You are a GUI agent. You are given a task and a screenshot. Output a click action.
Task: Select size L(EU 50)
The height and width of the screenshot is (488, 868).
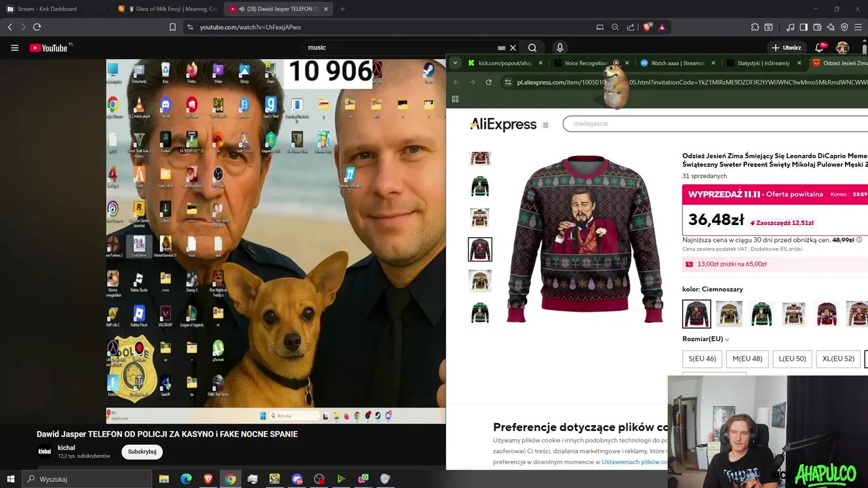coord(792,359)
